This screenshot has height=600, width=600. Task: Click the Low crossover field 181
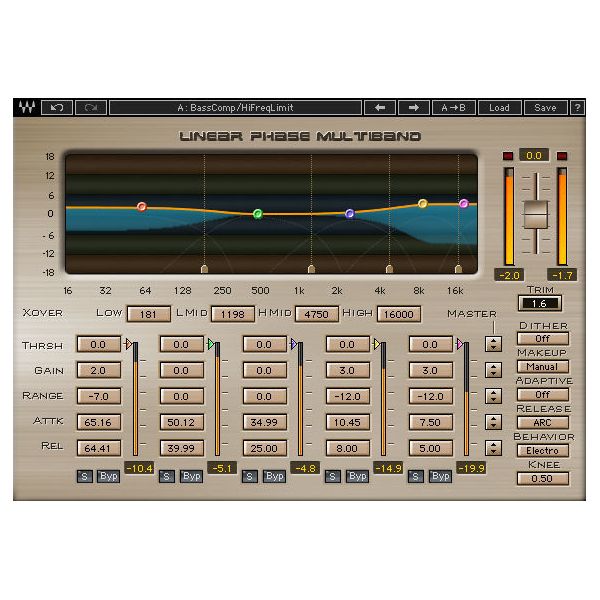(x=148, y=314)
